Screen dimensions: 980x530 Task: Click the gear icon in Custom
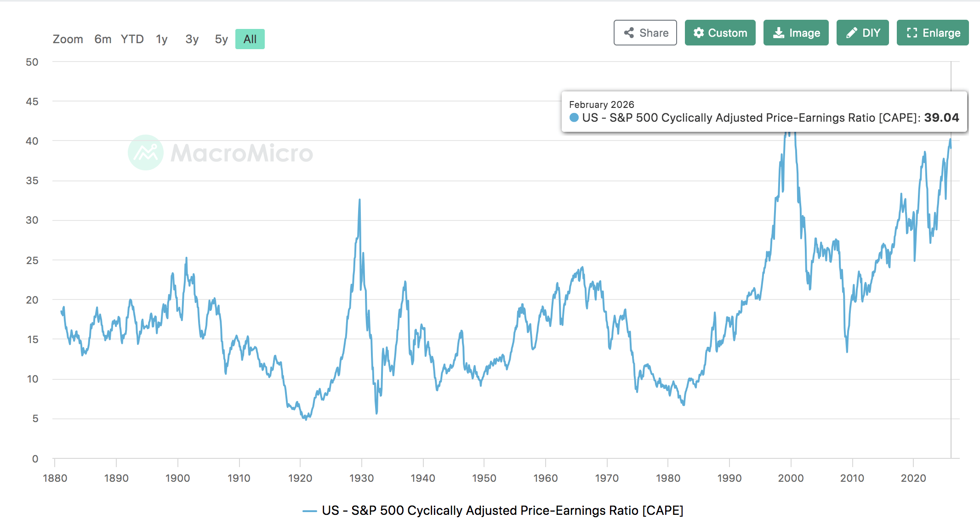pos(699,33)
